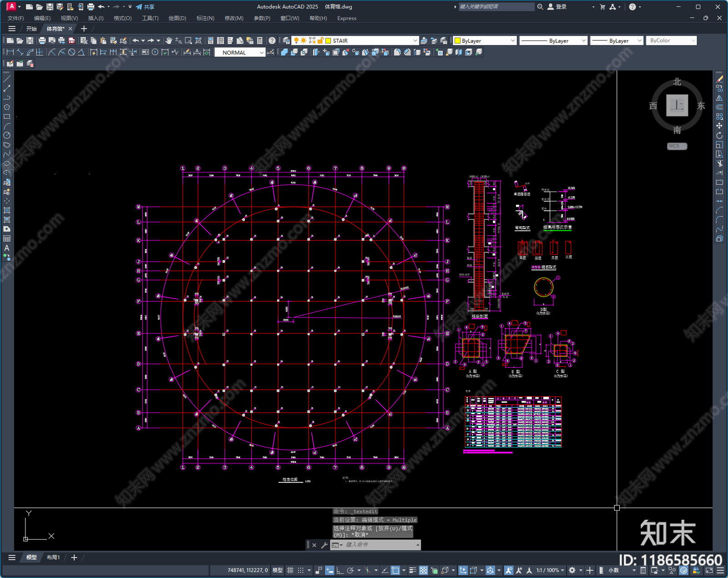Open the 绘图(D) menu
This screenshot has height=578, width=728.
point(177,18)
